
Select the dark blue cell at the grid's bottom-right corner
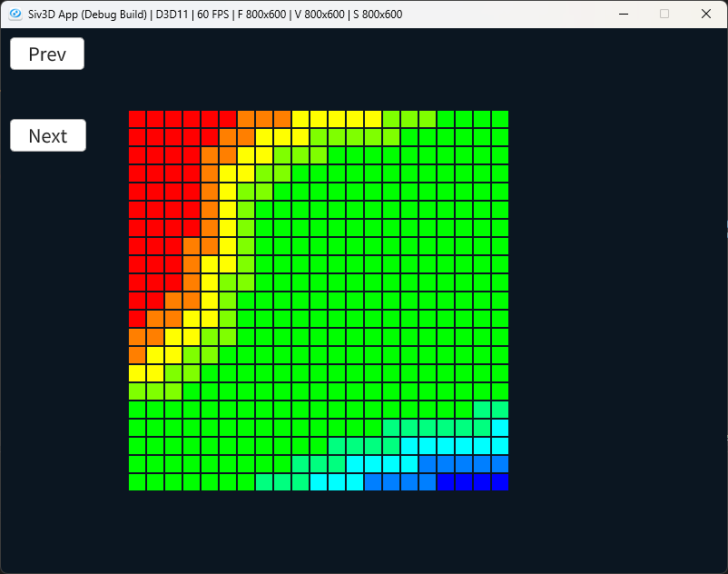click(500, 482)
